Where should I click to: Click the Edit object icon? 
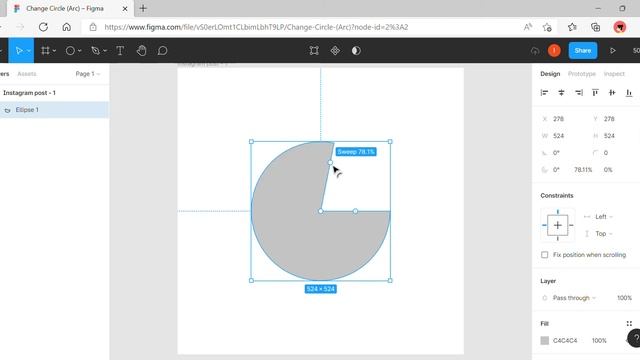tap(314, 51)
